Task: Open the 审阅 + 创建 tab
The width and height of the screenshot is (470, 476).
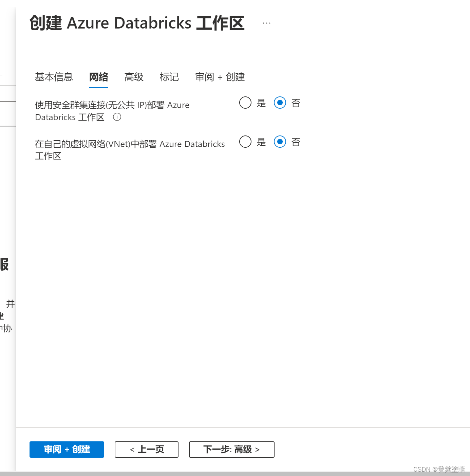Action: click(x=220, y=77)
